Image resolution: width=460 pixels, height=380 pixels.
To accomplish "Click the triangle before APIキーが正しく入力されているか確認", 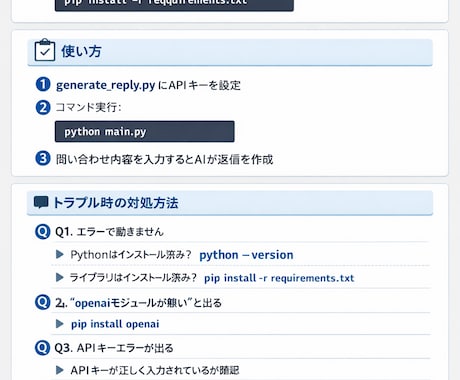I will coord(60,370).
